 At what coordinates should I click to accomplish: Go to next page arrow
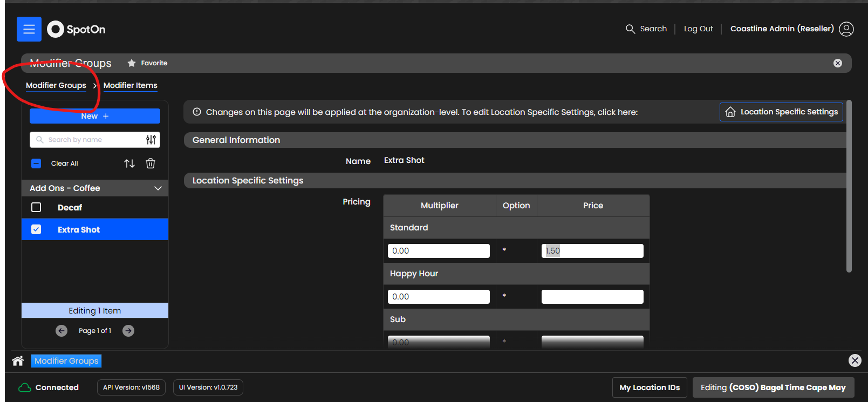pos(128,331)
